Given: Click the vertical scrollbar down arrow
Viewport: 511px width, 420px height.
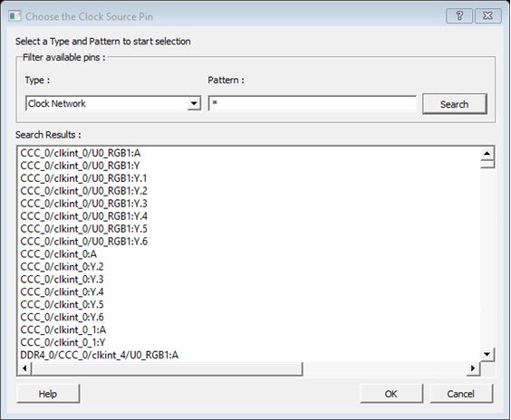Looking at the screenshot, I should (x=487, y=354).
